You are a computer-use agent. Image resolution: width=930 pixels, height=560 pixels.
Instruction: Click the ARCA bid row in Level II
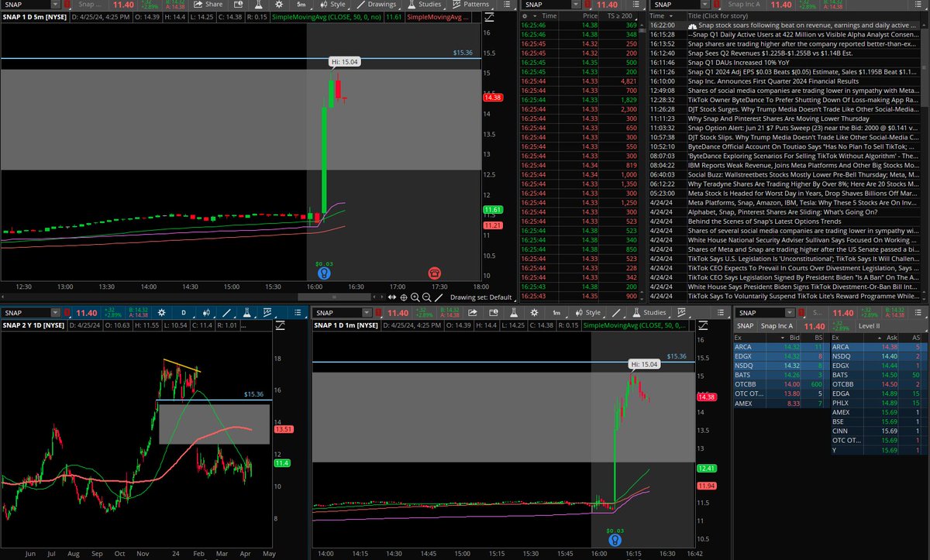pyautogui.click(x=780, y=347)
